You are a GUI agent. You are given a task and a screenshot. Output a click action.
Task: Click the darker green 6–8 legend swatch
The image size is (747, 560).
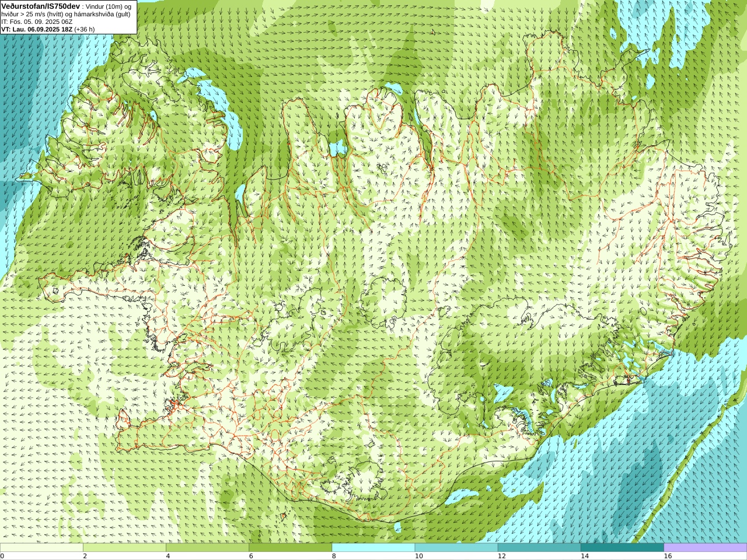291,548
